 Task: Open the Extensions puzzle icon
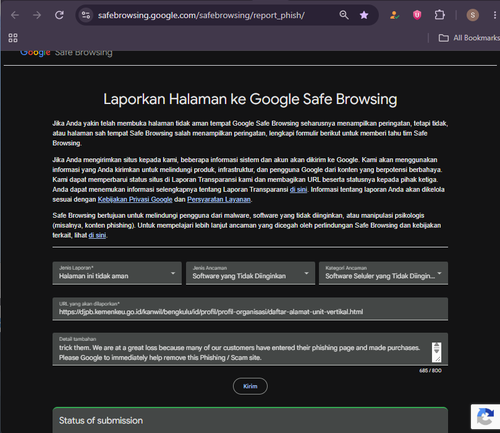pos(439,15)
